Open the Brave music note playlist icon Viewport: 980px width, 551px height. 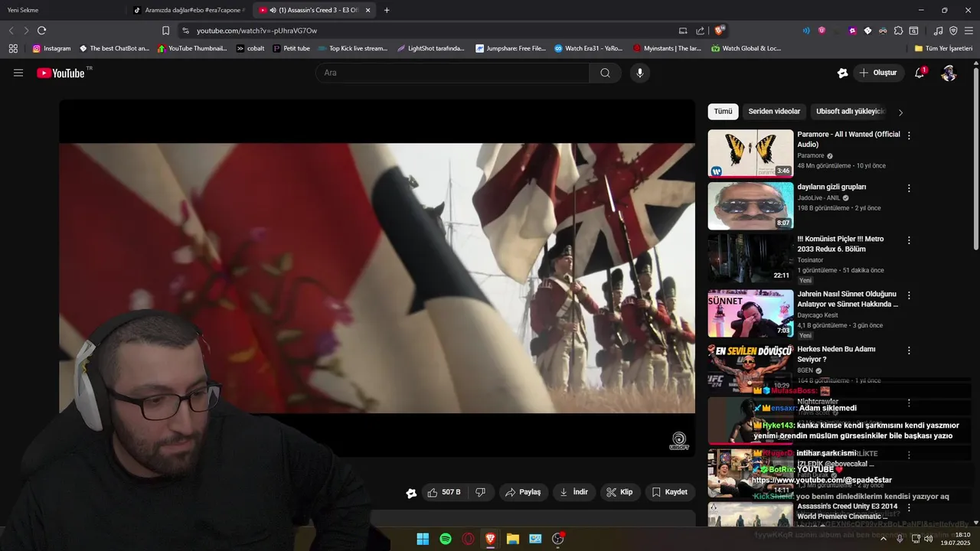[939, 31]
